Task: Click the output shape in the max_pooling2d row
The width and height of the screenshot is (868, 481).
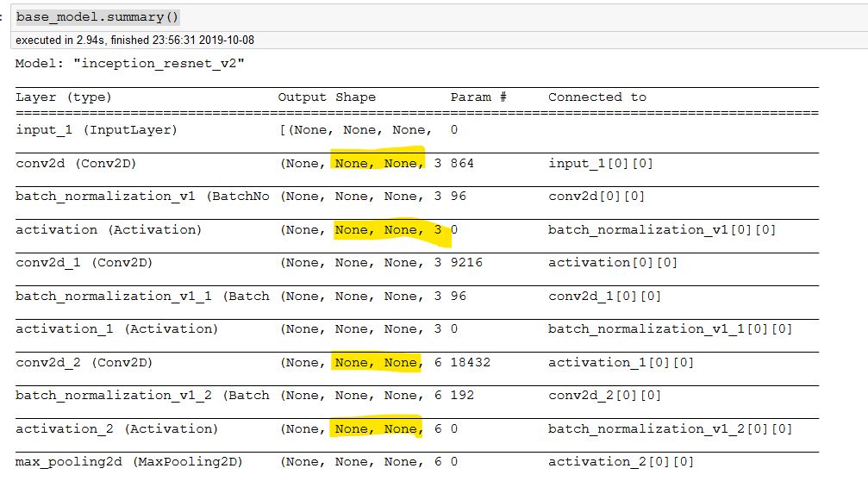Action: [x=361, y=462]
